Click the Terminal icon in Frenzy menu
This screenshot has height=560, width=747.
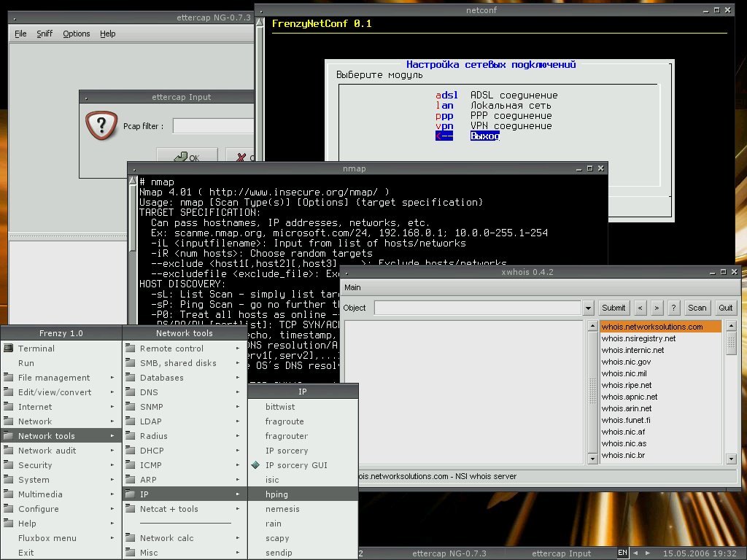(x=9, y=348)
